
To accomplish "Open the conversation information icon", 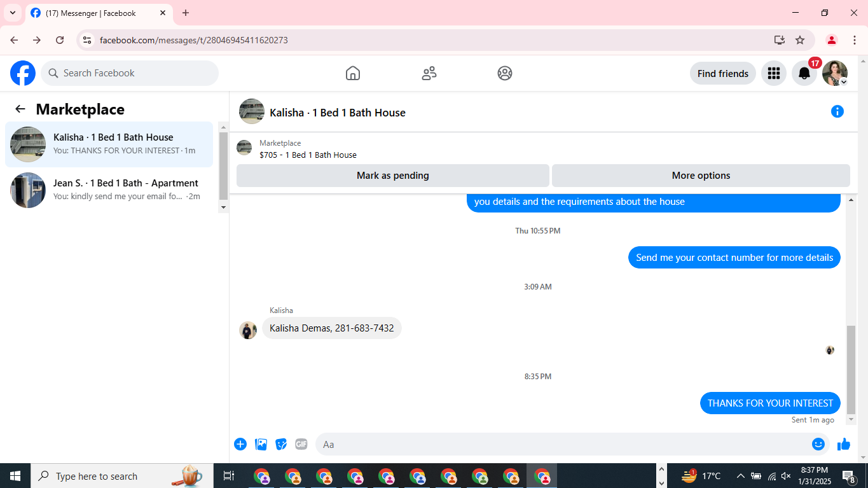I will click(837, 112).
